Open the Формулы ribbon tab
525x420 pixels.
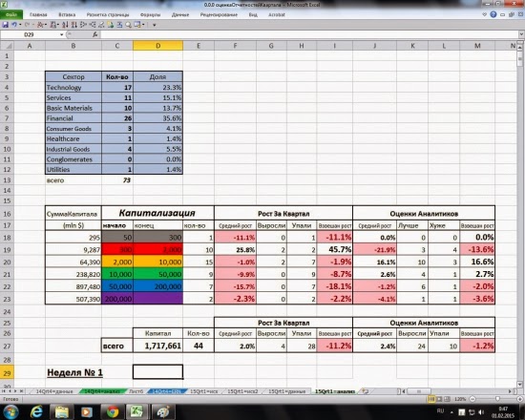(x=150, y=14)
